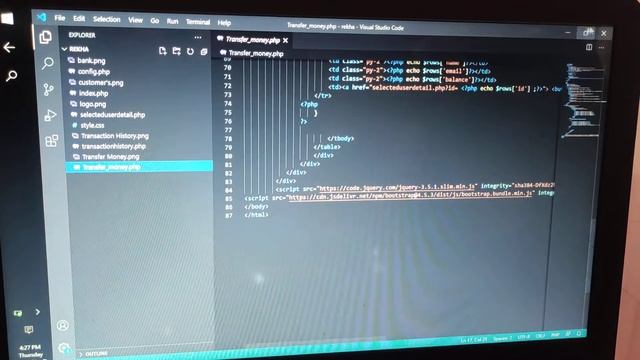Image resolution: width=640 pixels, height=360 pixels.
Task: Click the Windows Start button
Action: [7, 18]
